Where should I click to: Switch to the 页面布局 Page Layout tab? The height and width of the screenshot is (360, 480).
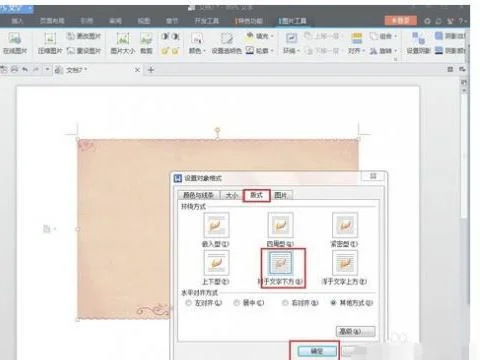pos(52,21)
